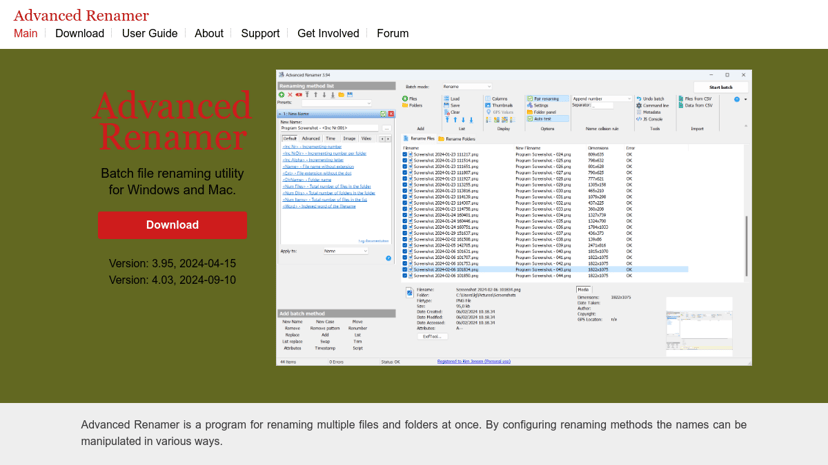Click the Start batch button
828x465 pixels.
pyautogui.click(x=721, y=87)
